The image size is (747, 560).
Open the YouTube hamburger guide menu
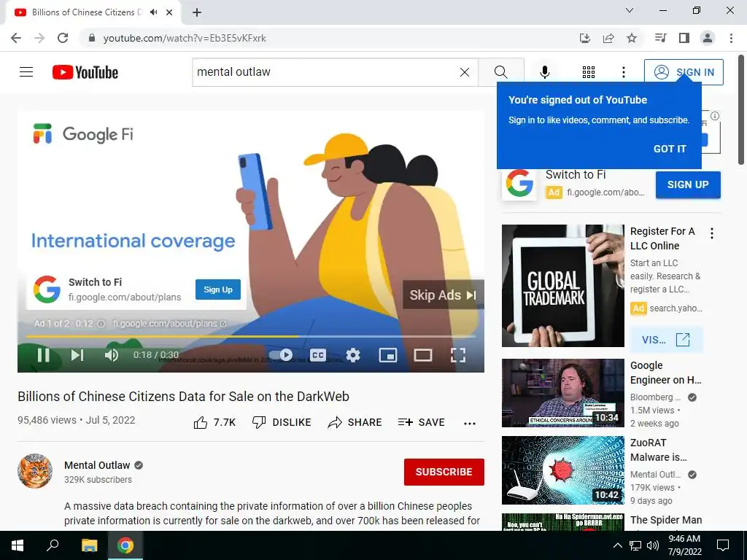26,72
